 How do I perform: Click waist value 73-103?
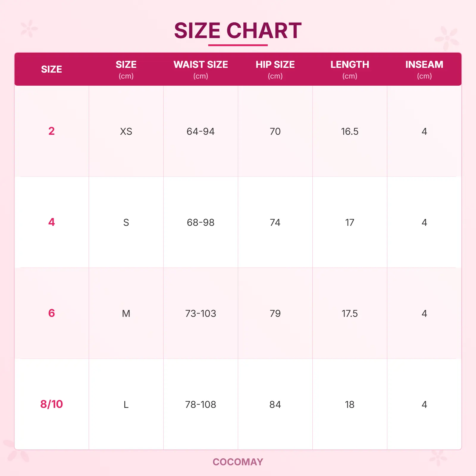coord(201,314)
